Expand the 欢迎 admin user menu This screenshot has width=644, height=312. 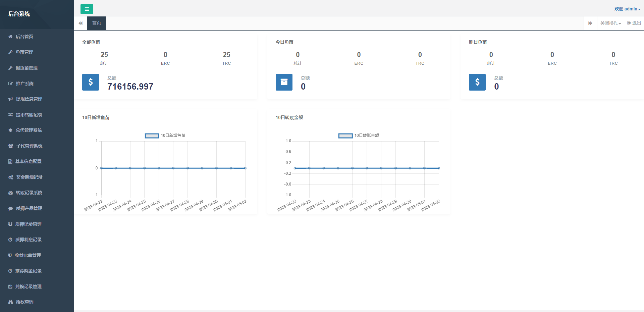pyautogui.click(x=627, y=9)
